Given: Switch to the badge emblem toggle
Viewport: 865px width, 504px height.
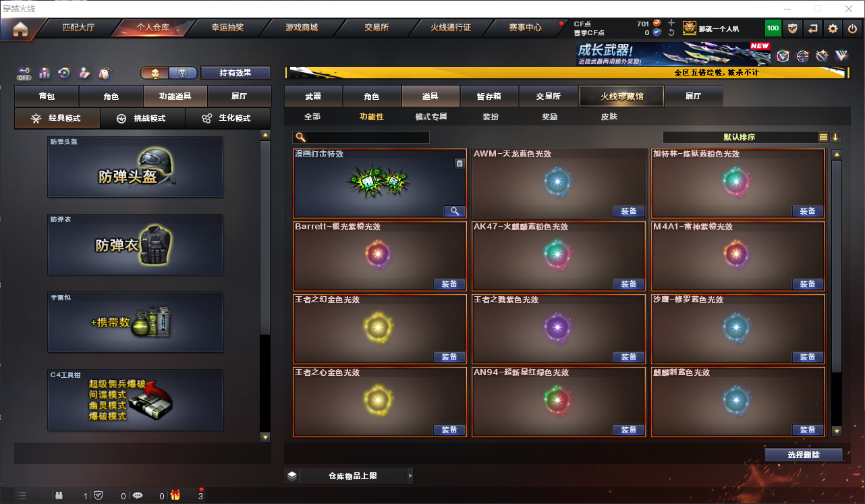Looking at the screenshot, I should pos(183,73).
